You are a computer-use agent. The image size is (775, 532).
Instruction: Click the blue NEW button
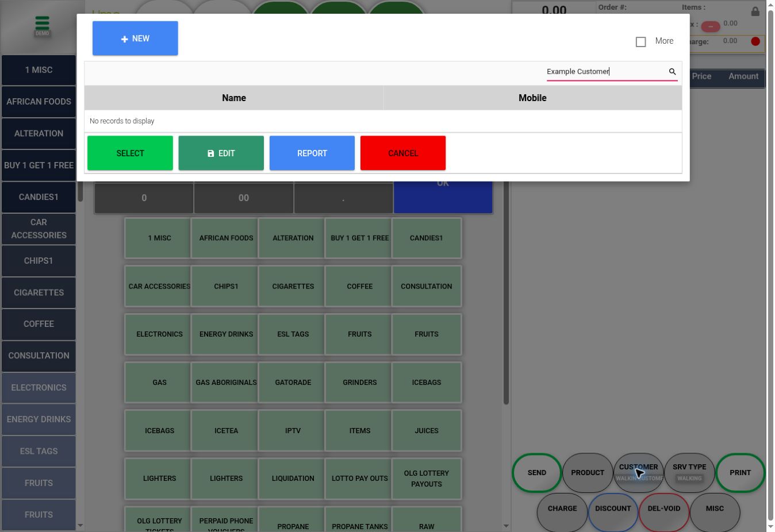click(135, 38)
